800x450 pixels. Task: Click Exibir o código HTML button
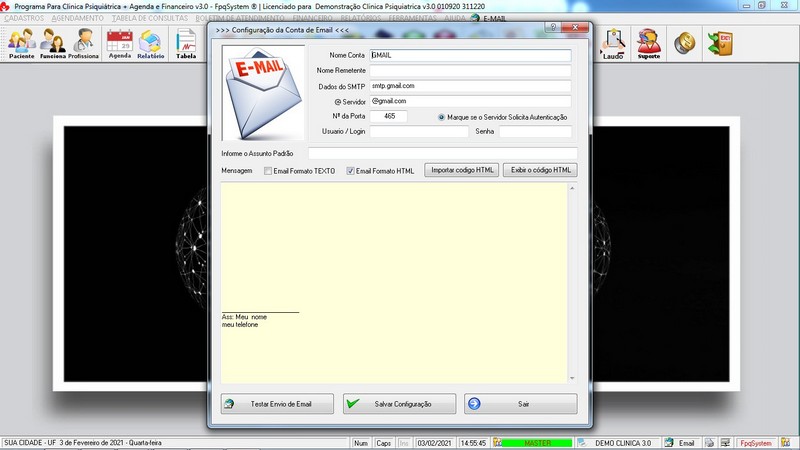coord(540,170)
